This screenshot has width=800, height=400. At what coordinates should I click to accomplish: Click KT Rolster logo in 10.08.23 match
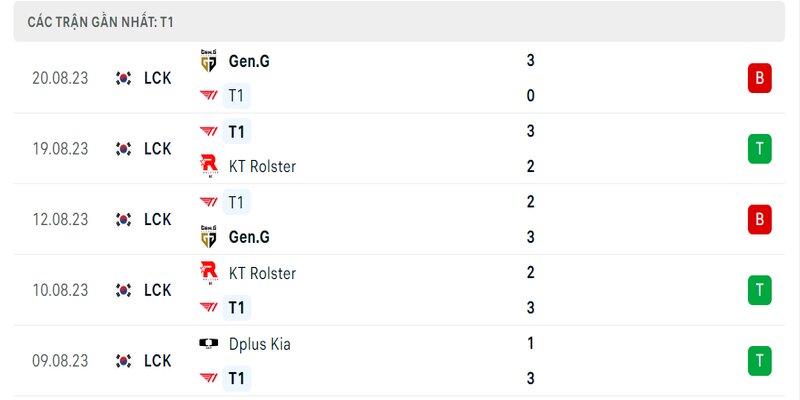click(x=209, y=273)
